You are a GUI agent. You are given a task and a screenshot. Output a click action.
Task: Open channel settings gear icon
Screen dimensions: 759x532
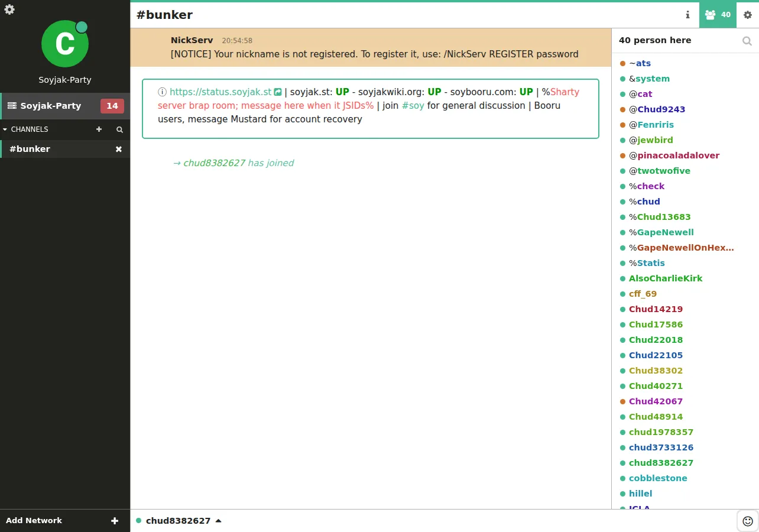[x=748, y=15]
